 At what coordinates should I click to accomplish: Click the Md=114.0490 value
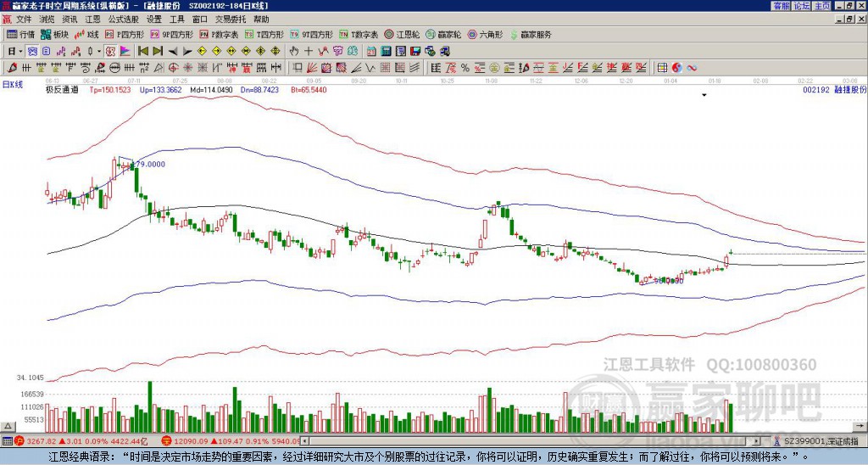211,89
